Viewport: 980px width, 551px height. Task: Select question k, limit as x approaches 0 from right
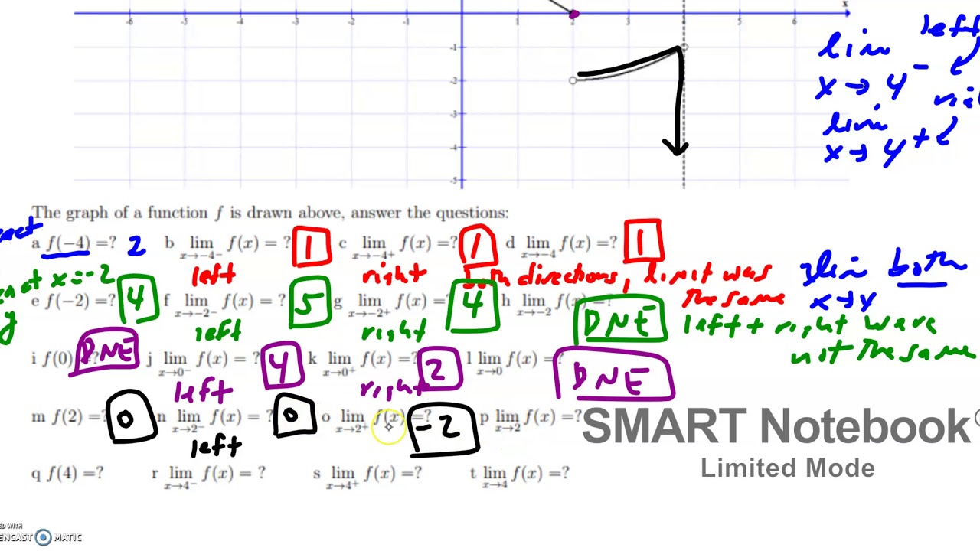pyautogui.click(x=363, y=361)
